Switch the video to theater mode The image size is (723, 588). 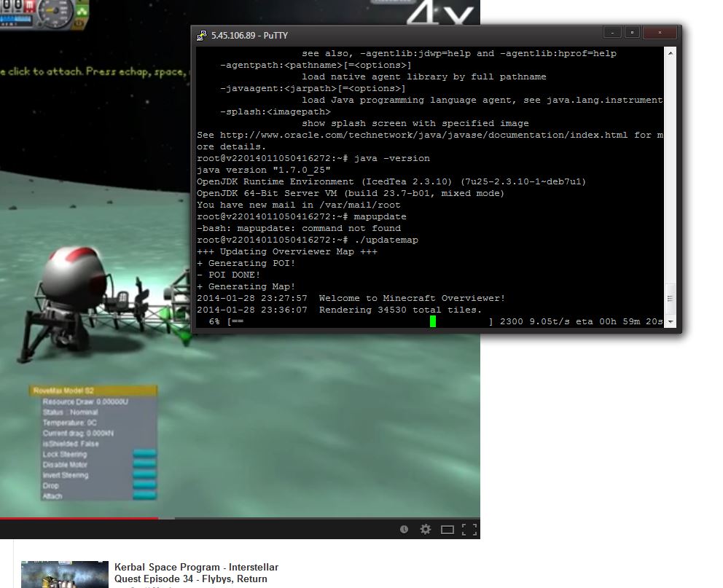tap(448, 530)
